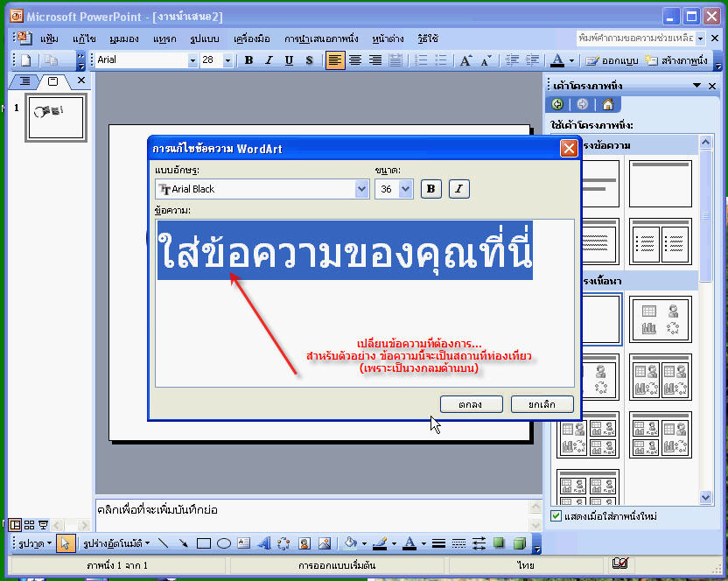Viewport: 728px width, 581px height.
Task: Choose the two-column text layout
Action: click(661, 241)
